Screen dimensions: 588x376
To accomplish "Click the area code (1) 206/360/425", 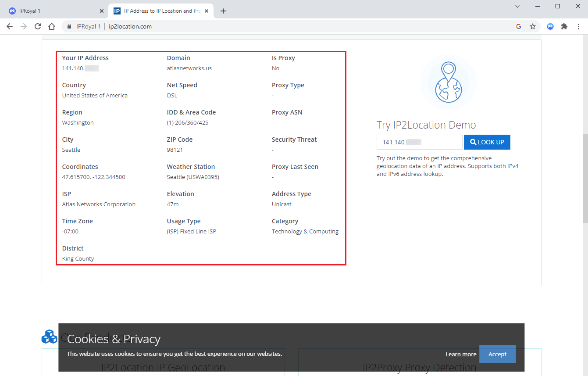I will (x=188, y=123).
